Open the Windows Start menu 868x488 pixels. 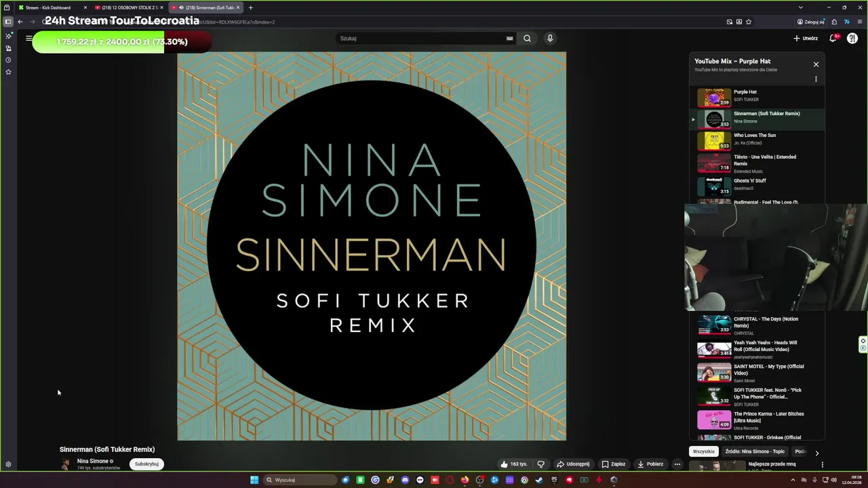pyautogui.click(x=254, y=480)
